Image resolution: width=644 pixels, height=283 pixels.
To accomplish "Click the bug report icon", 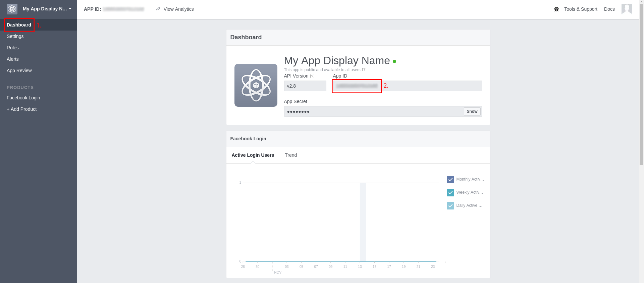I will pos(556,9).
